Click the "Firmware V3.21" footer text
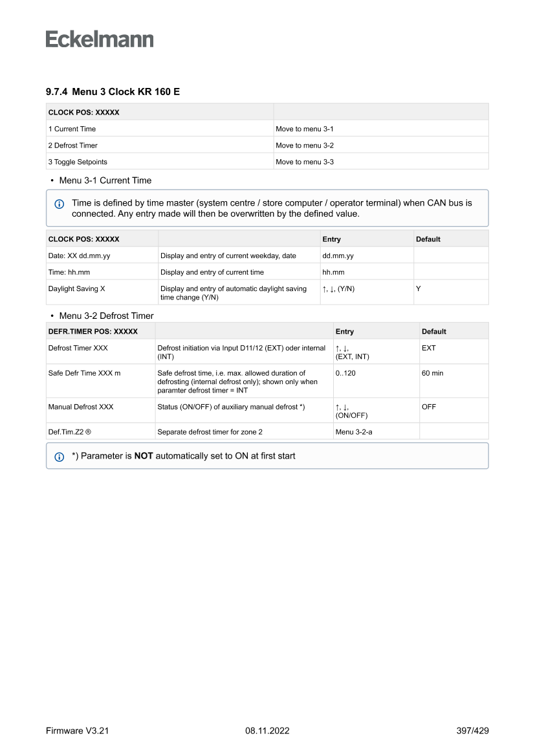 [x=77, y=731]
